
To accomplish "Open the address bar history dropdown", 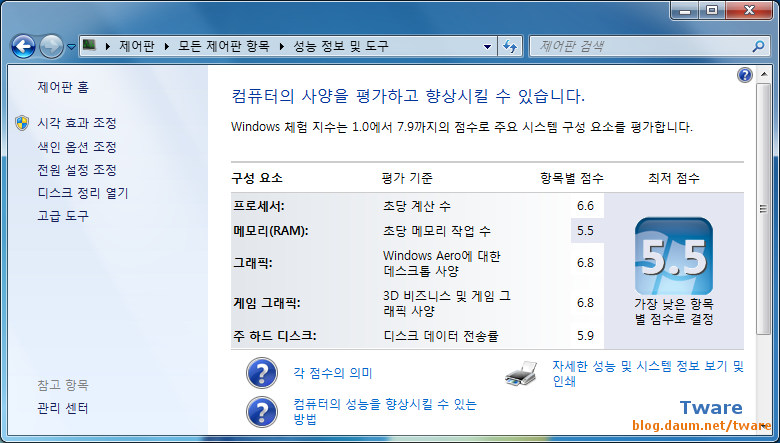I will (x=488, y=47).
